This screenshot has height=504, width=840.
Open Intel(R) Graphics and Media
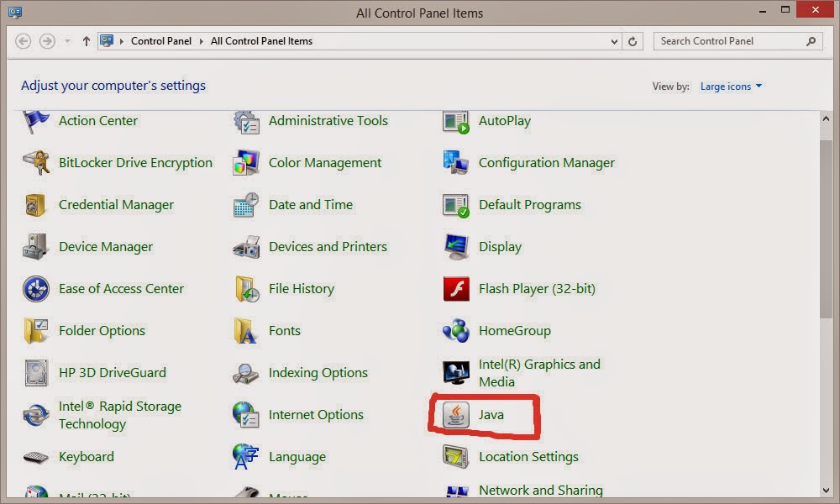(538, 372)
